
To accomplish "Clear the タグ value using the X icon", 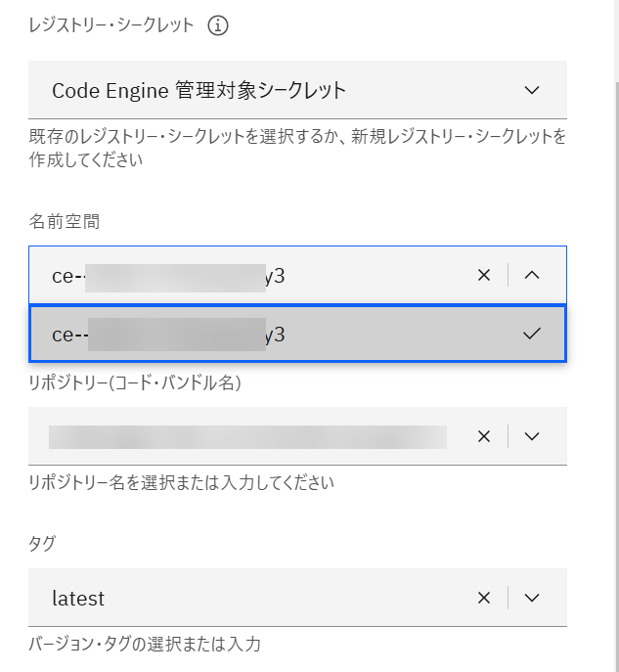I will 483,598.
